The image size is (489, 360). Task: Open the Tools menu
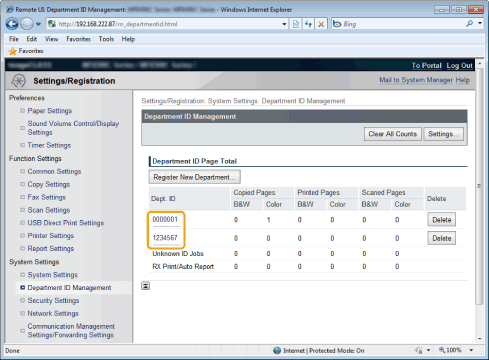pyautogui.click(x=106, y=39)
